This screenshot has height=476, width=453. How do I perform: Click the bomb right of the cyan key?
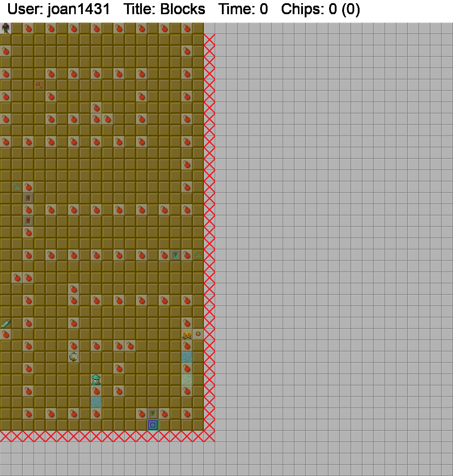point(28,187)
